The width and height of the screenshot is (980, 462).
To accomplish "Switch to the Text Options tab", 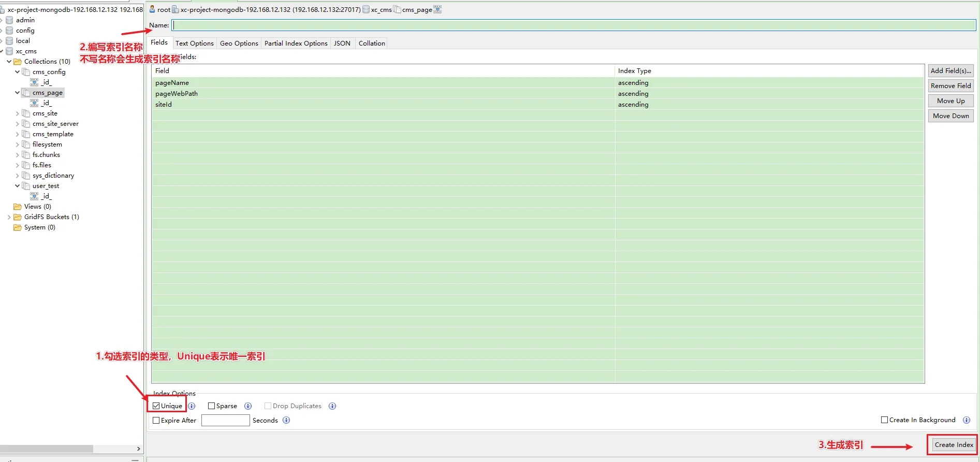I will (194, 44).
